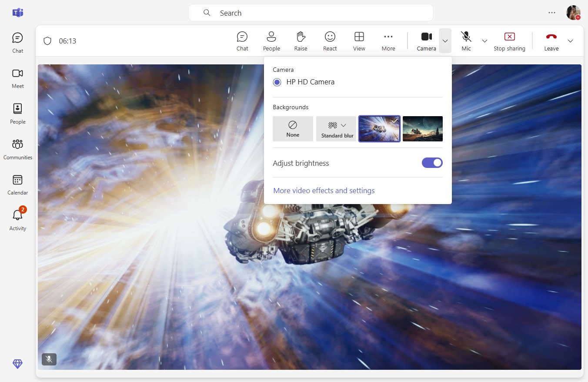Show the meeting People list
Image resolution: width=588 pixels, height=382 pixels.
(x=271, y=41)
